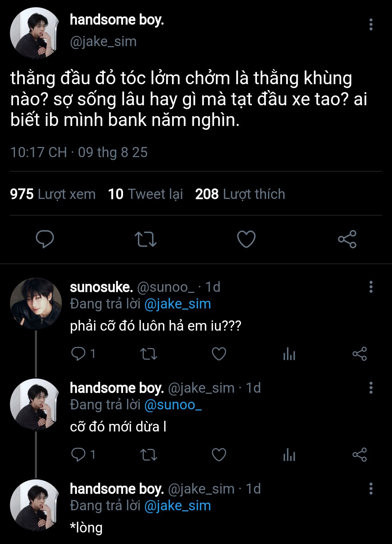View the 208 Lượt thích list
The width and height of the screenshot is (392, 544).
coord(240,194)
